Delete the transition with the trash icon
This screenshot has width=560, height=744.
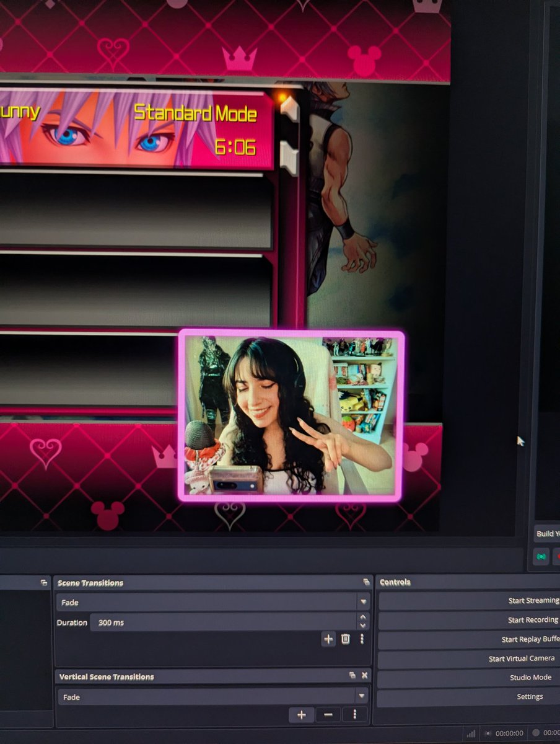tap(346, 639)
